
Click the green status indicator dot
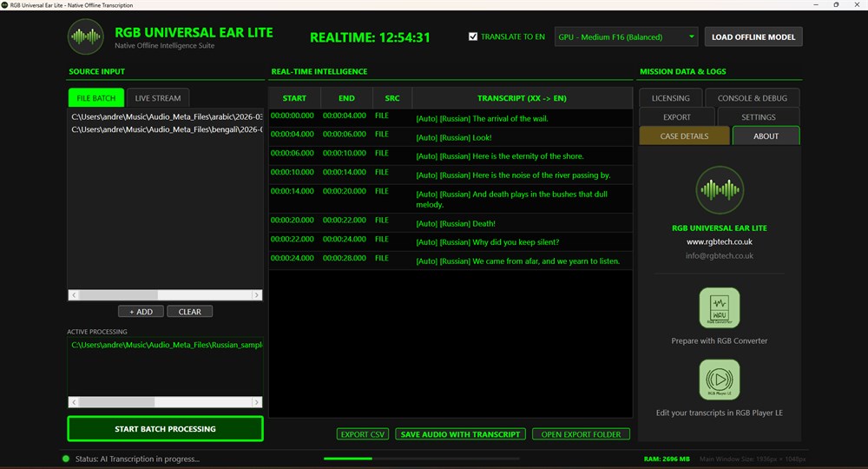pyautogui.click(x=66, y=459)
